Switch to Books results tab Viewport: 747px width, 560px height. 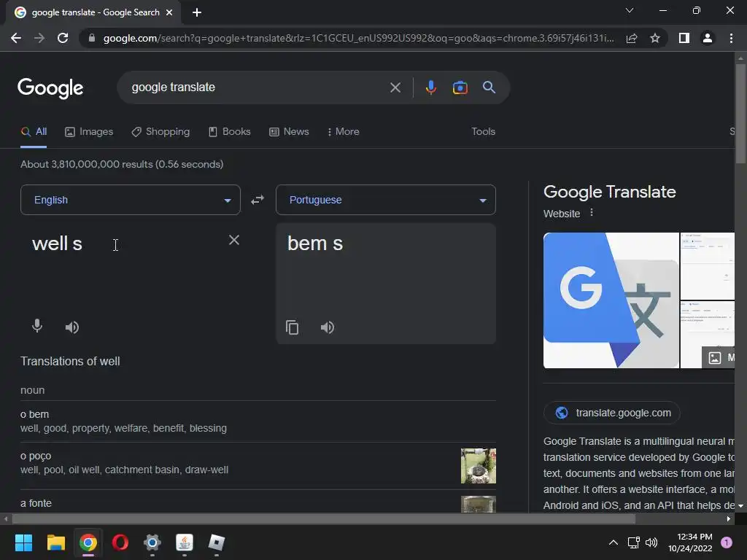pyautogui.click(x=230, y=132)
